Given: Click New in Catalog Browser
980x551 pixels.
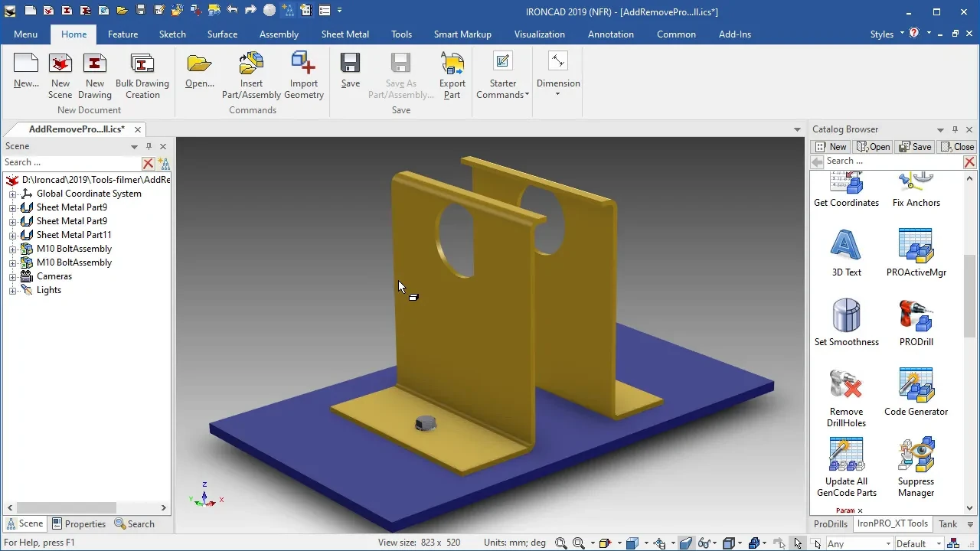Looking at the screenshot, I should point(831,147).
